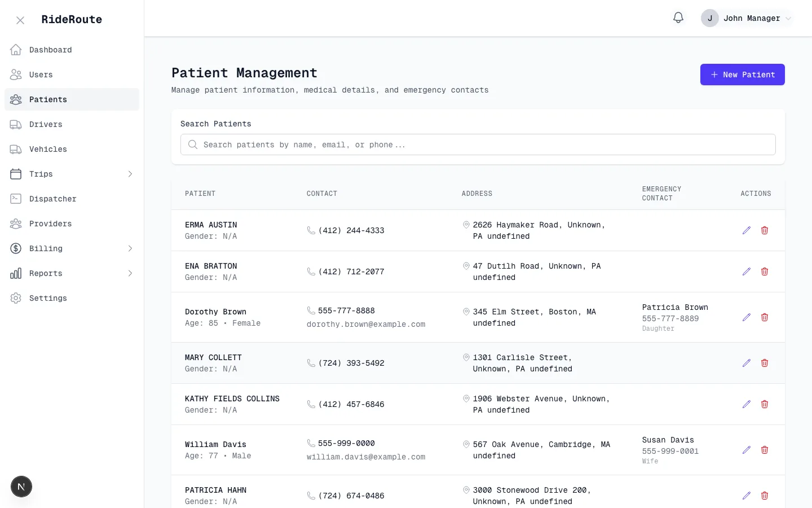Screen dimensions: 812x508
Task: Edit the William Davis patient record
Action: pos(747,450)
